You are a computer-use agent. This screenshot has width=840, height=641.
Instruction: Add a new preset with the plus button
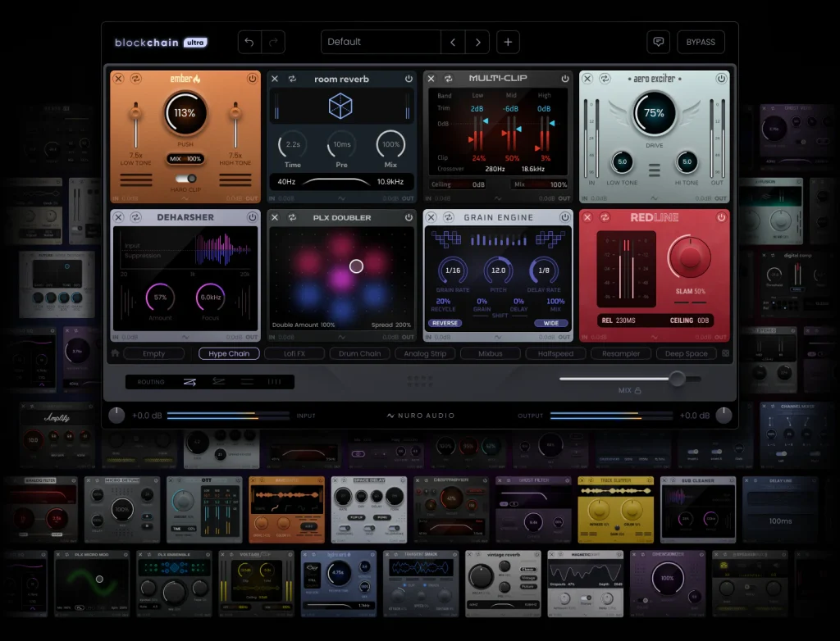click(x=509, y=42)
